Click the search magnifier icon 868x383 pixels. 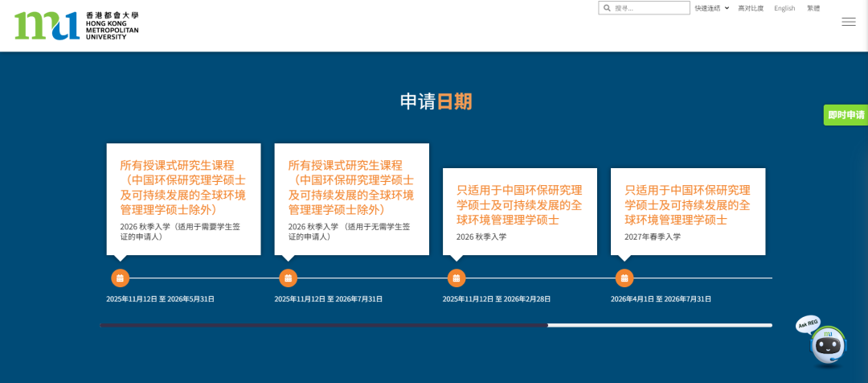coord(607,8)
